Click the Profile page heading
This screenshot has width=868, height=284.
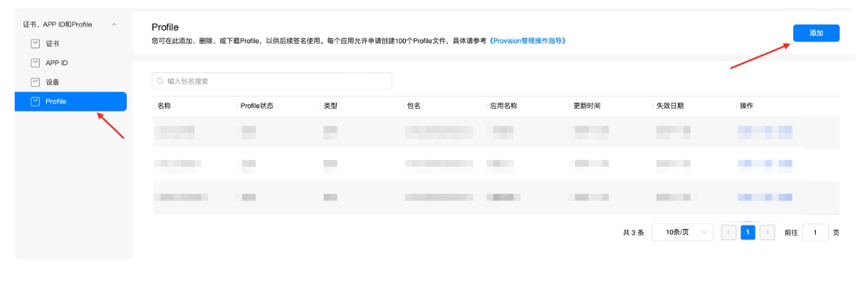(x=165, y=27)
